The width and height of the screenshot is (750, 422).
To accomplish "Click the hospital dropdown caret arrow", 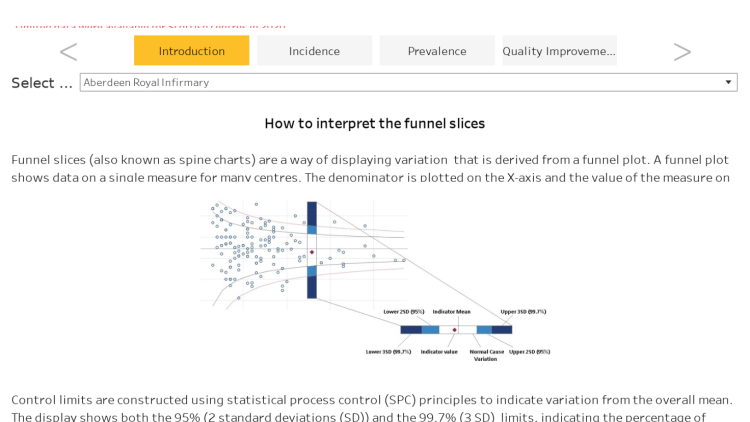I will click(x=728, y=82).
